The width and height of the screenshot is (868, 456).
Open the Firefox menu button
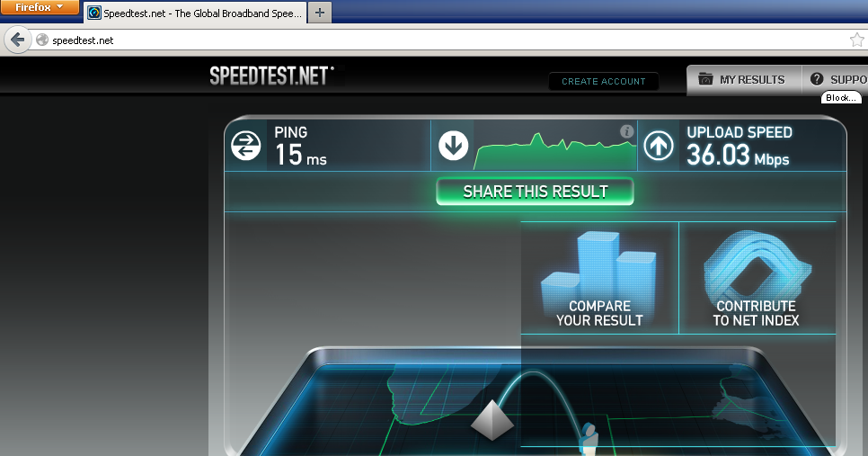coord(40,7)
